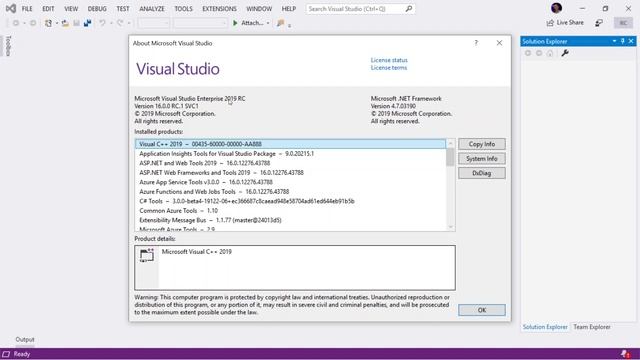Image resolution: width=640 pixels, height=360 pixels.
Task: Open the toolbar overflow options arrow
Action: tap(289, 25)
